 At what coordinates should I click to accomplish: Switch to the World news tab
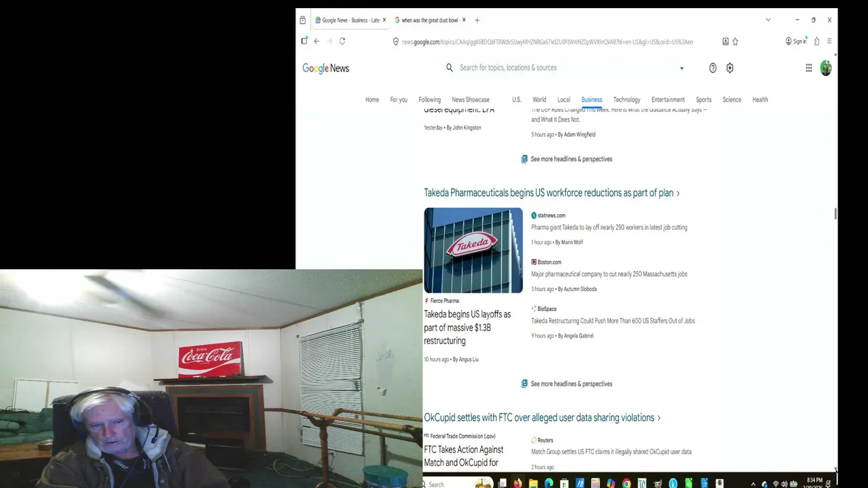[539, 100]
